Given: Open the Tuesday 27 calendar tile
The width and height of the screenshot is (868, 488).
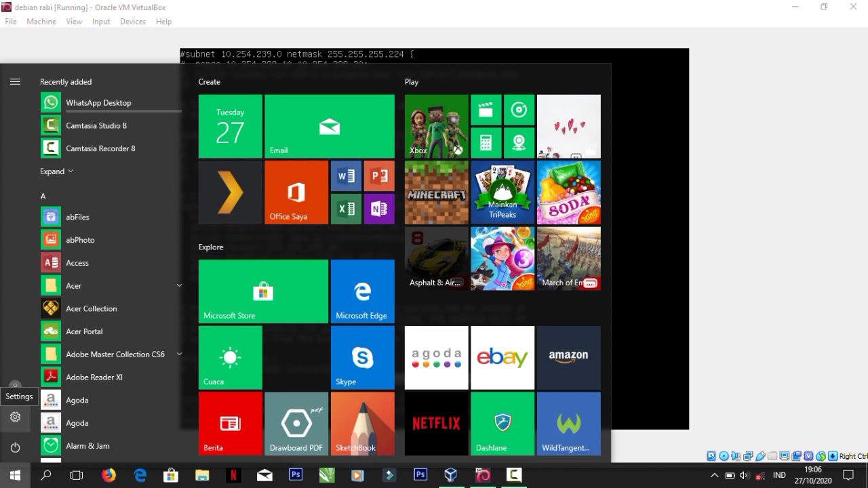Looking at the screenshot, I should [230, 127].
